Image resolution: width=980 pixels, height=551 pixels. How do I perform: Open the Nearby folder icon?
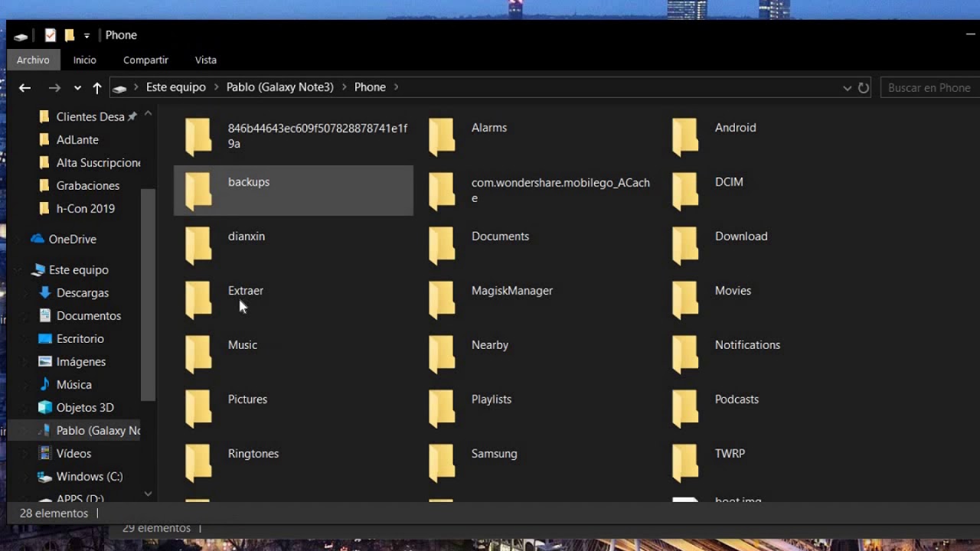tap(442, 354)
